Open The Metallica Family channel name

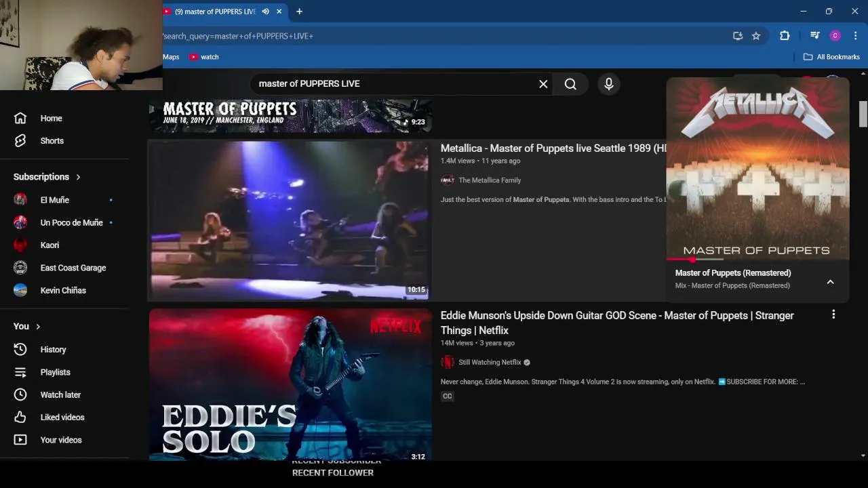490,180
